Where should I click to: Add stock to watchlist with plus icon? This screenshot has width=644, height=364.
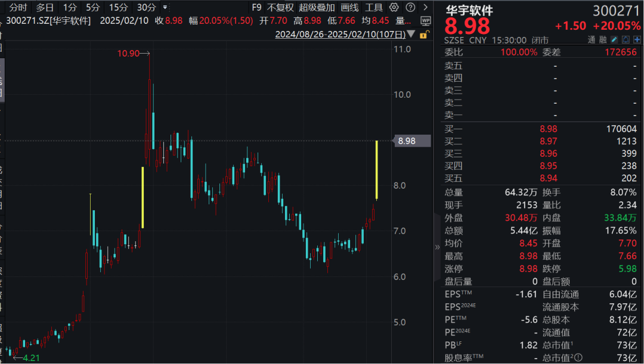[636, 40]
